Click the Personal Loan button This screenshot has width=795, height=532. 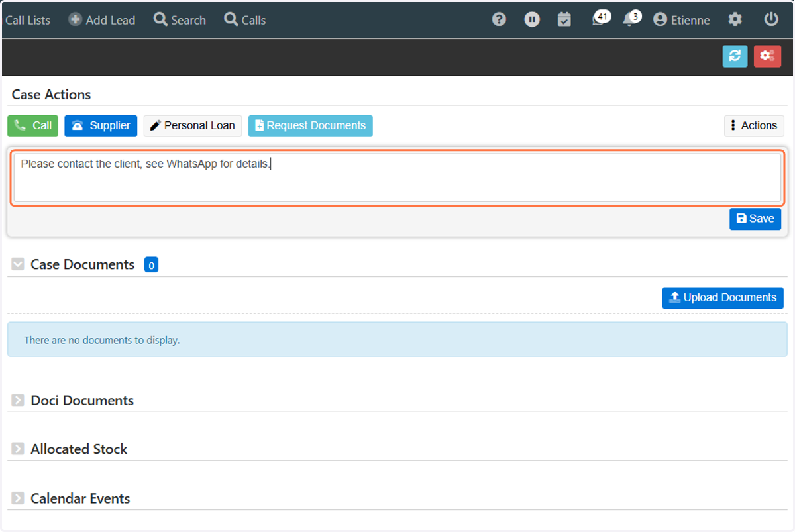pyautogui.click(x=193, y=126)
